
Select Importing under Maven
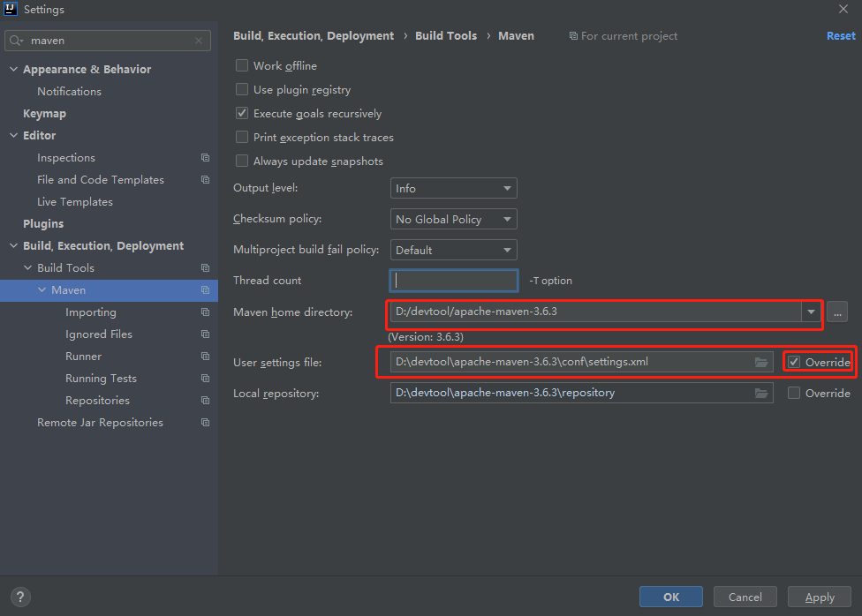[x=91, y=312]
